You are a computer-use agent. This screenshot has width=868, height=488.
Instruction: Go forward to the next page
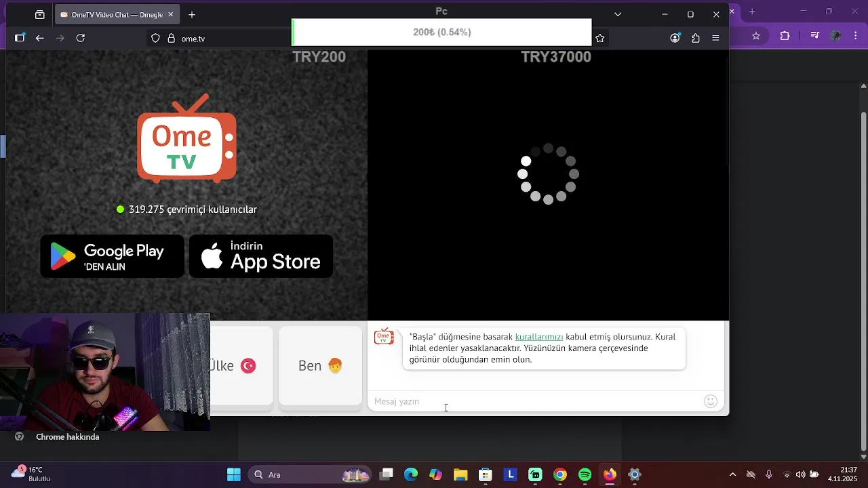60,38
